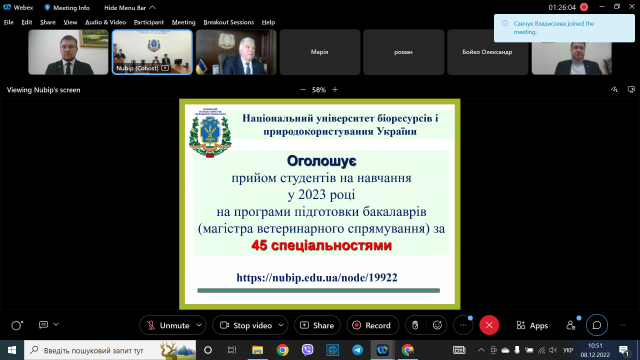Open the Audio & Video menu
This screenshot has width=640, height=360.
tap(105, 22)
